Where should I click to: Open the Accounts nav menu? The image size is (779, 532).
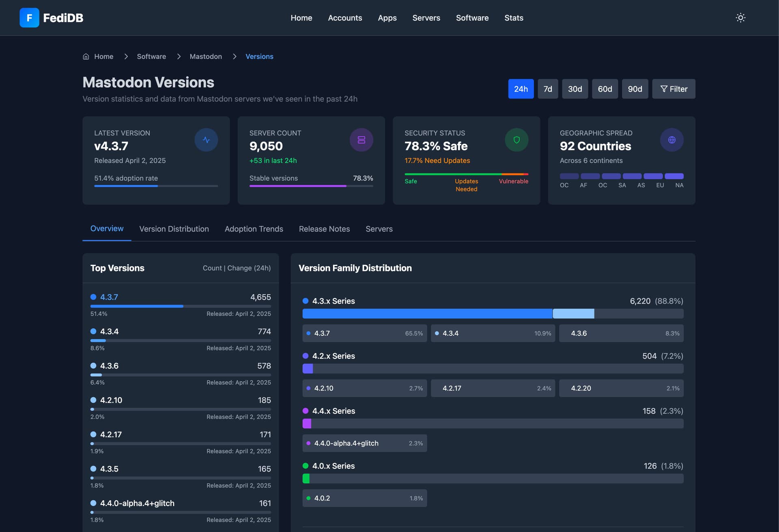click(345, 18)
